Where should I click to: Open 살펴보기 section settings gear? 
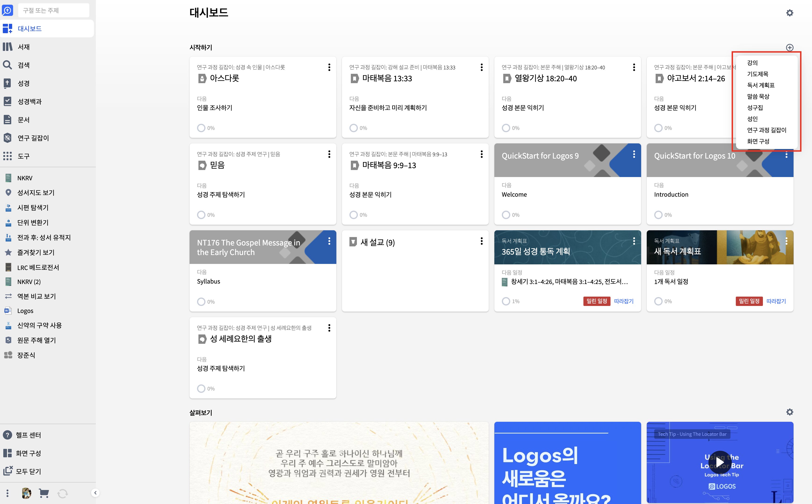[x=790, y=412]
